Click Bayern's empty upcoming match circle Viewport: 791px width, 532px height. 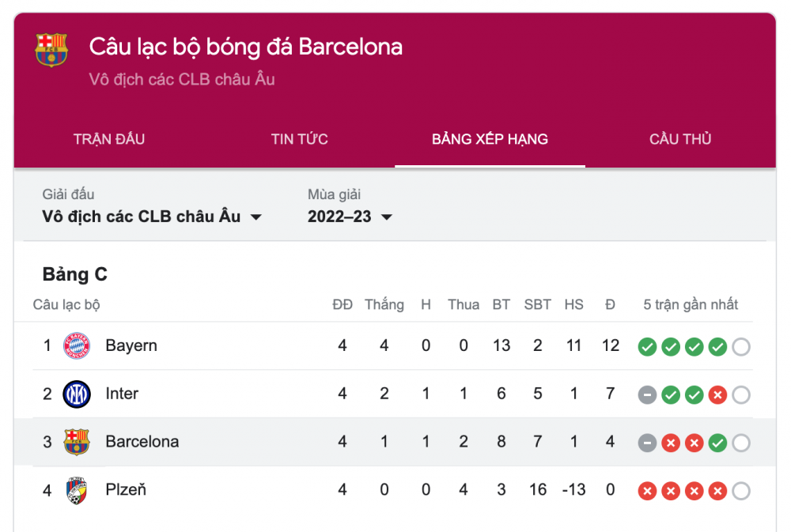(741, 347)
